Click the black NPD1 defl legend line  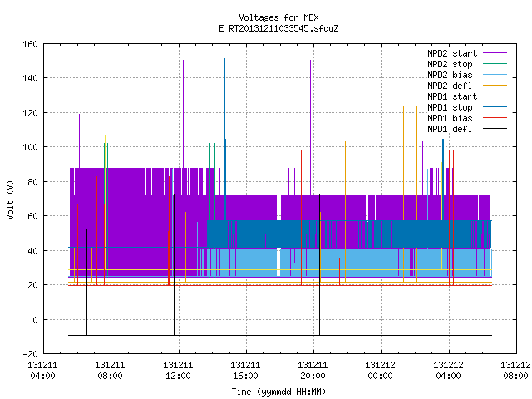[x=495, y=129]
